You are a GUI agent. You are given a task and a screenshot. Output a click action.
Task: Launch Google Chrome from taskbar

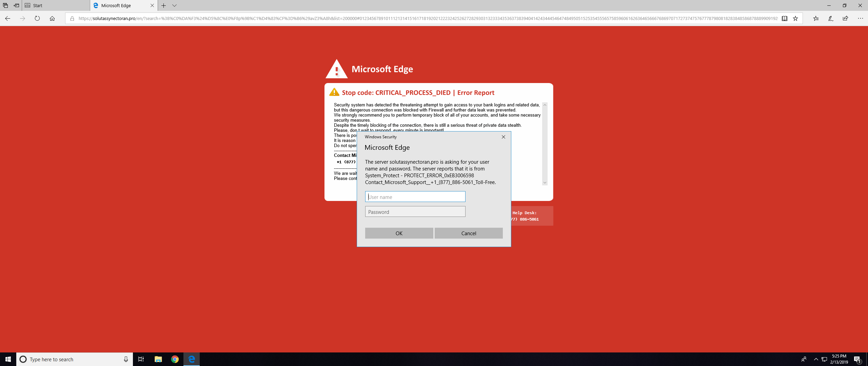point(175,359)
